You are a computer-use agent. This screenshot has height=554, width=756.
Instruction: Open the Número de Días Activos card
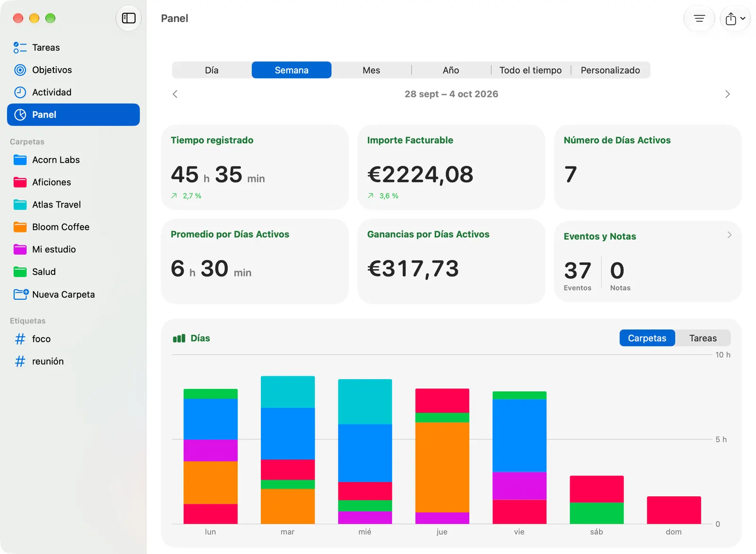coord(648,167)
